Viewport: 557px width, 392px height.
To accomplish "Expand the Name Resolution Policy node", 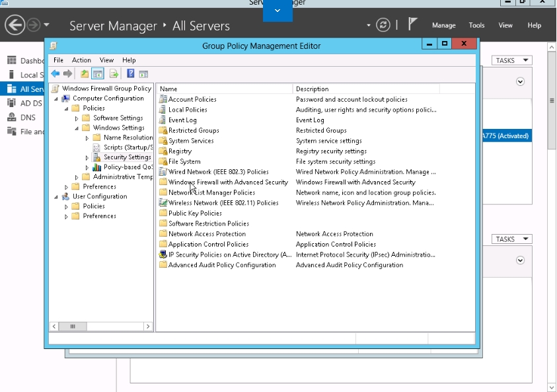I will pyautogui.click(x=87, y=138).
